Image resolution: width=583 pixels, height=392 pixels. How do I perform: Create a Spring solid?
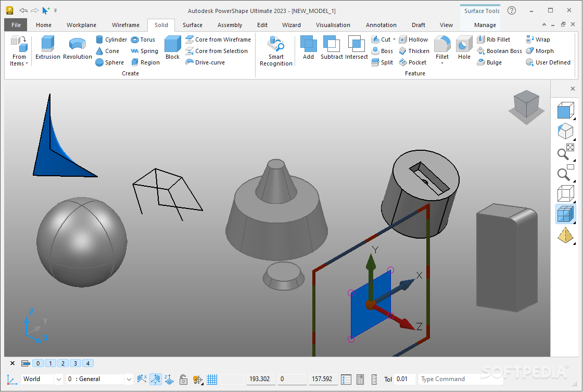[144, 51]
